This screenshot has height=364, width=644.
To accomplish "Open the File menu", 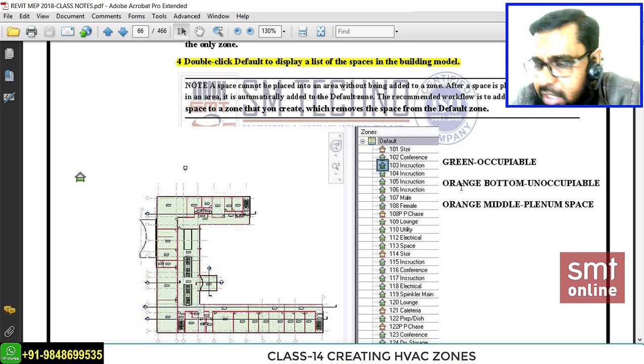I will click(8, 16).
